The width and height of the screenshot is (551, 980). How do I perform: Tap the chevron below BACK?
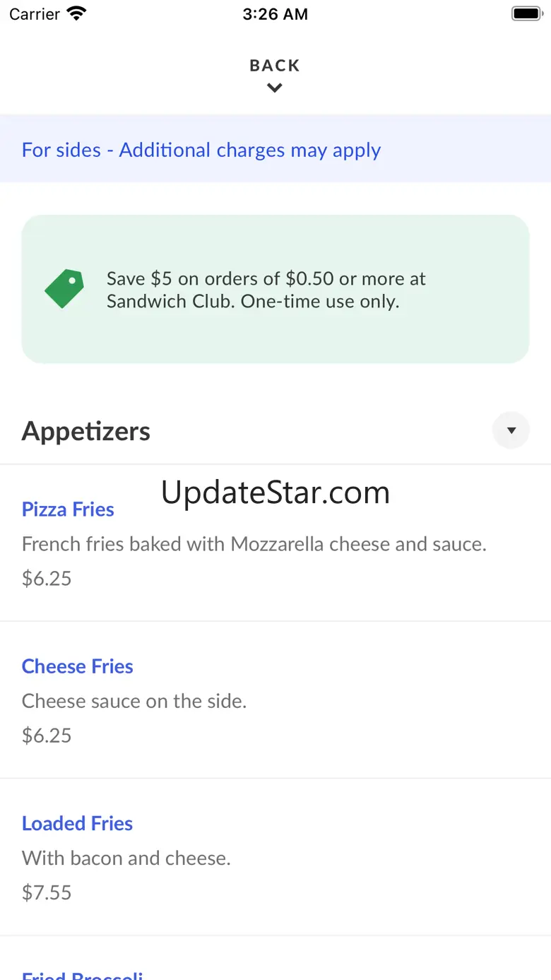[x=275, y=88]
